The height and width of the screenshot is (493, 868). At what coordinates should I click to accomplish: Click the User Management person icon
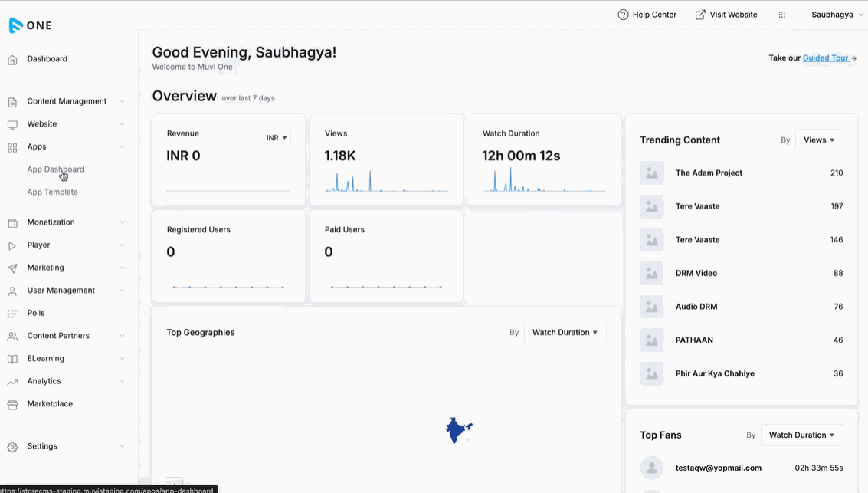[12, 291]
